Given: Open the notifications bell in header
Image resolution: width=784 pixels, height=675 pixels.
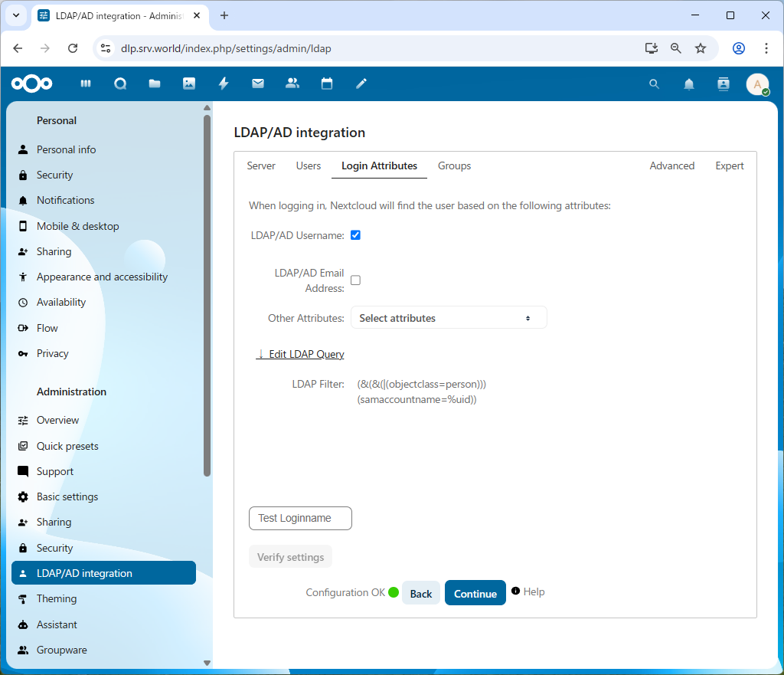Looking at the screenshot, I should 689,84.
